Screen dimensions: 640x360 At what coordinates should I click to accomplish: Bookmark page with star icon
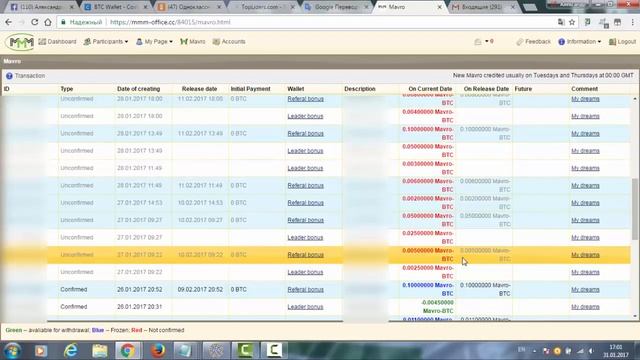[x=572, y=22]
